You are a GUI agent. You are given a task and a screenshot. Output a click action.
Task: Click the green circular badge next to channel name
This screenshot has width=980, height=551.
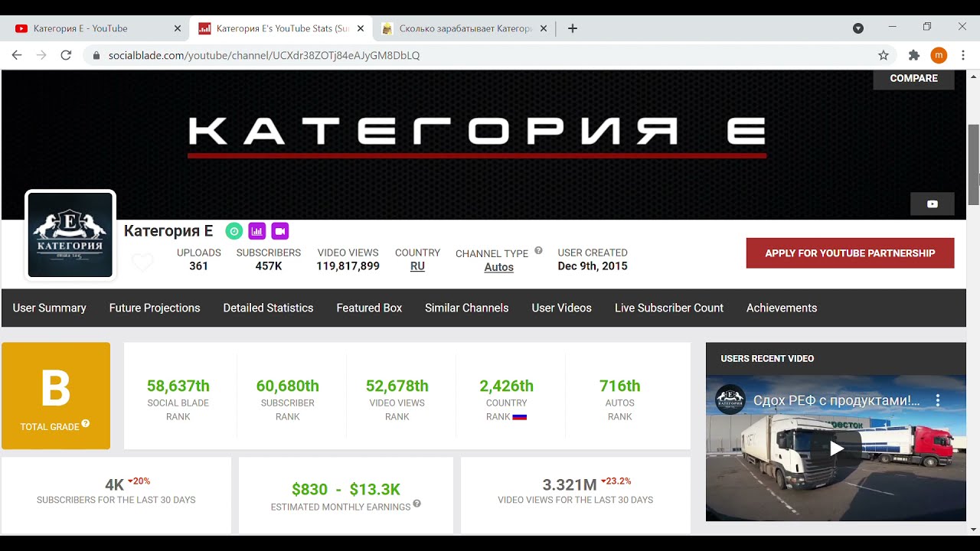click(234, 230)
